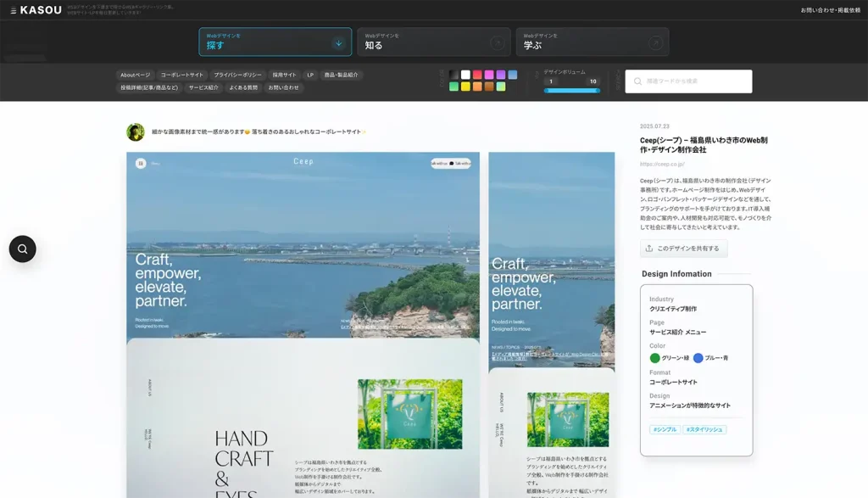Toggle the LP filter tag
Image resolution: width=868 pixels, height=498 pixels.
pos(310,75)
